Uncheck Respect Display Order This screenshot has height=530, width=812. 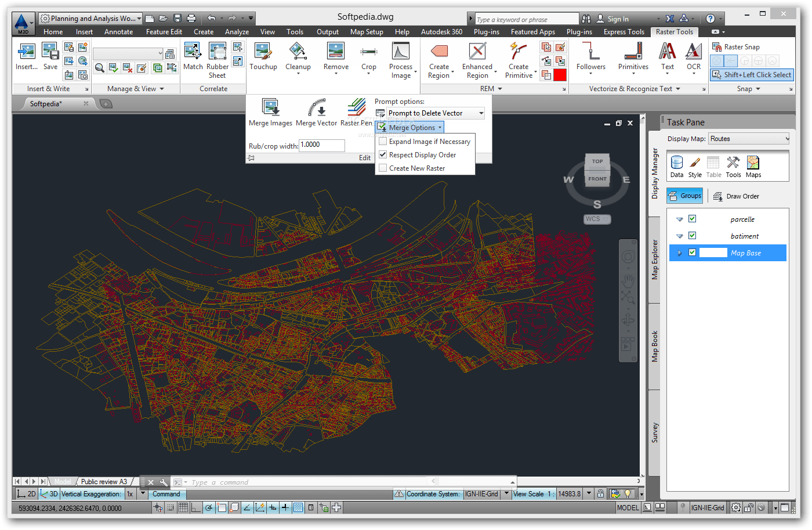pyautogui.click(x=383, y=154)
